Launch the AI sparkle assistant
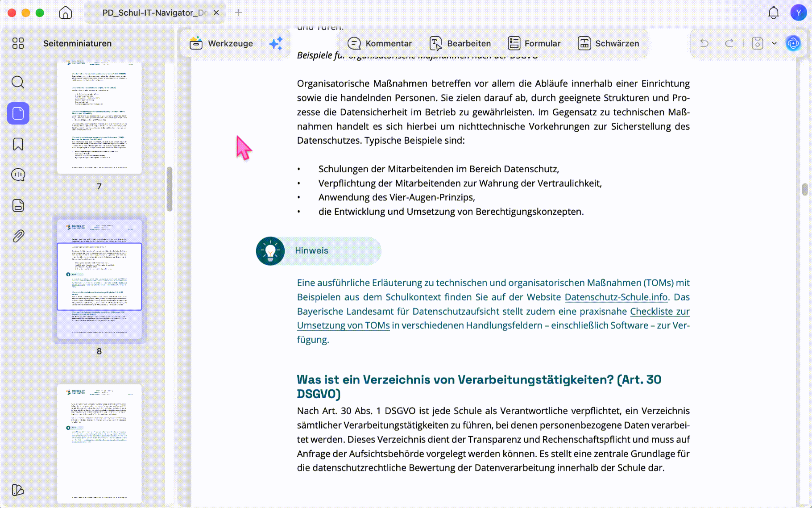This screenshot has width=812, height=508. point(276,43)
